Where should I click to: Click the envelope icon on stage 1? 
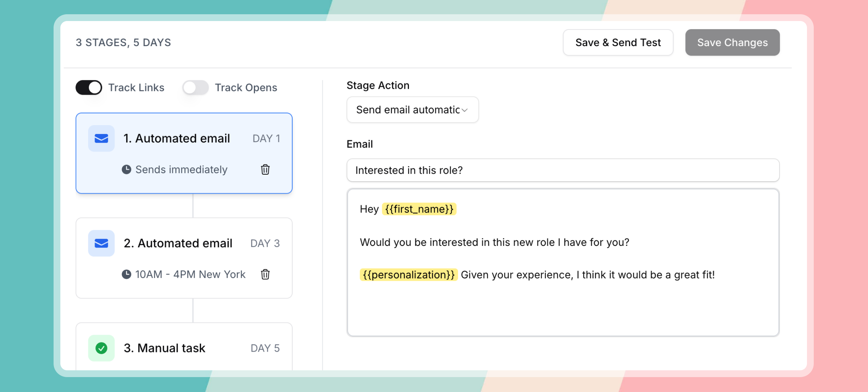point(101,138)
